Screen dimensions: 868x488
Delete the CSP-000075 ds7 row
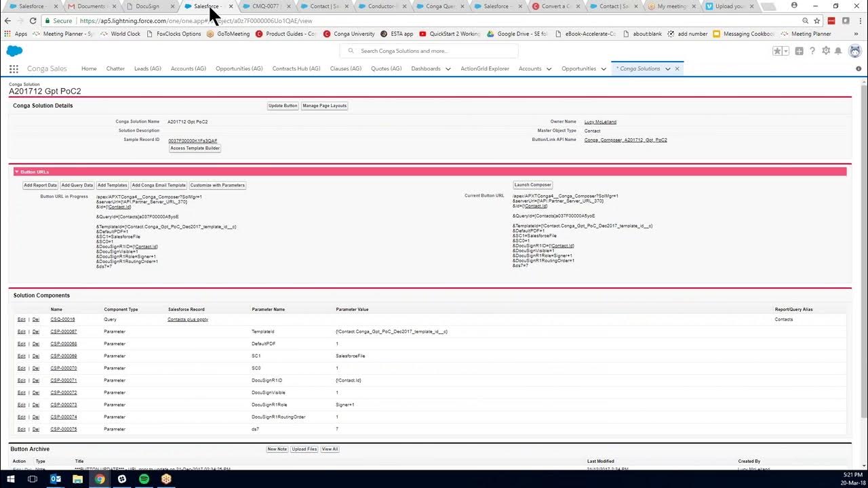click(x=36, y=429)
